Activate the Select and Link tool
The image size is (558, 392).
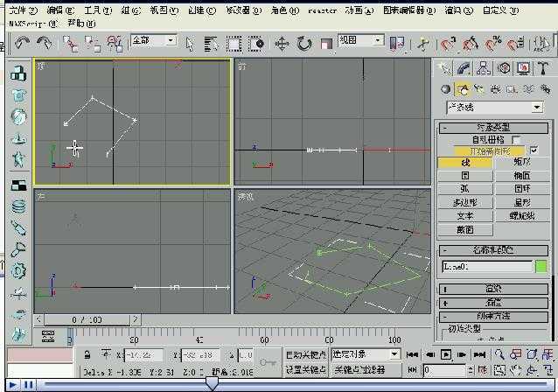pos(70,44)
